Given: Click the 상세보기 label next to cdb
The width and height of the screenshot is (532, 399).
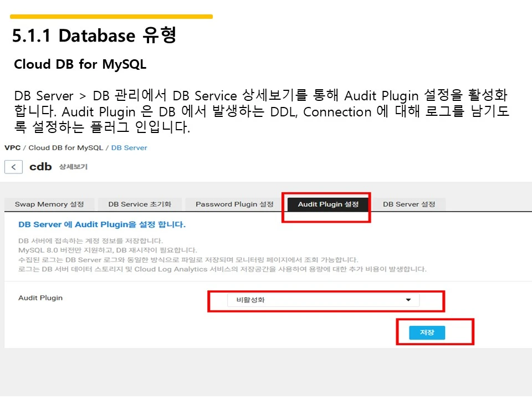Looking at the screenshot, I should coord(73,167).
